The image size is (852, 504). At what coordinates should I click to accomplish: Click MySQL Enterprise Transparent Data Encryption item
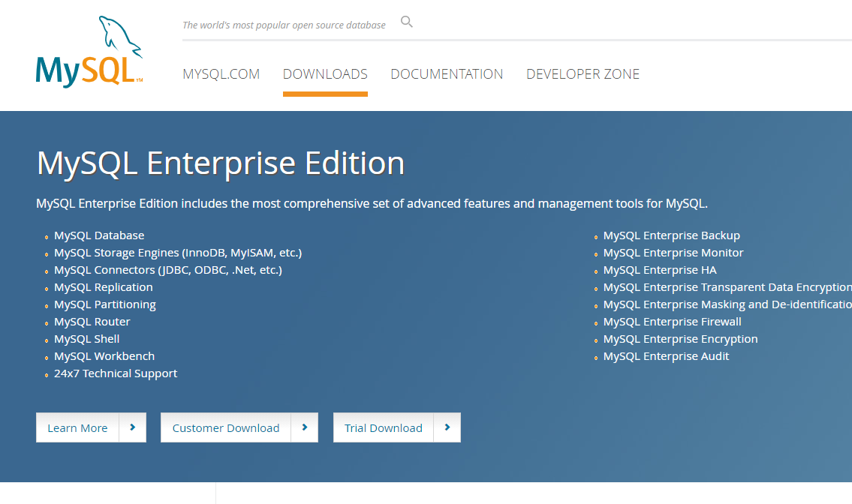(x=727, y=287)
